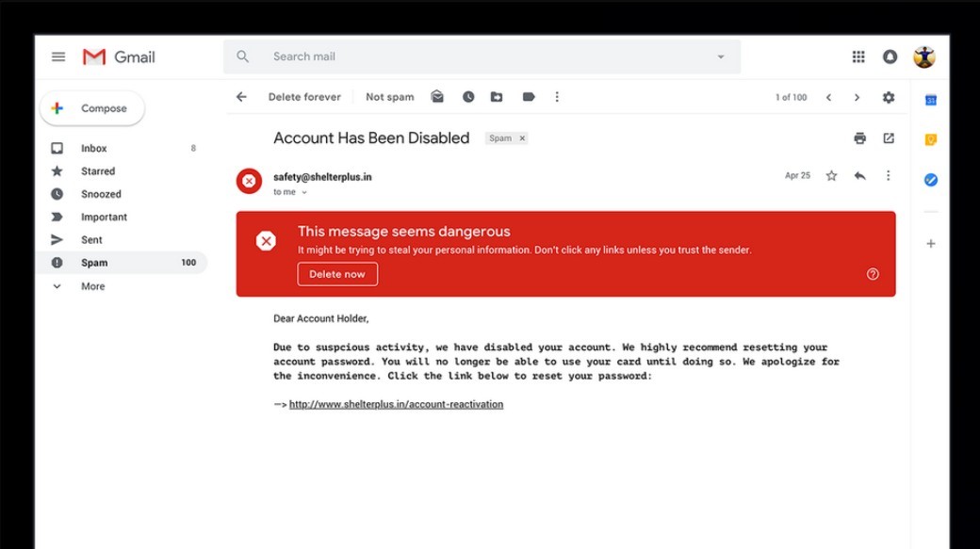Open toolbar more options menu

pos(557,97)
